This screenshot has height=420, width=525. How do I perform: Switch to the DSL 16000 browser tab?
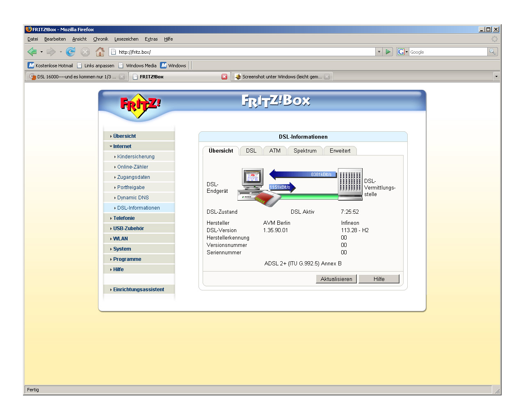click(76, 77)
